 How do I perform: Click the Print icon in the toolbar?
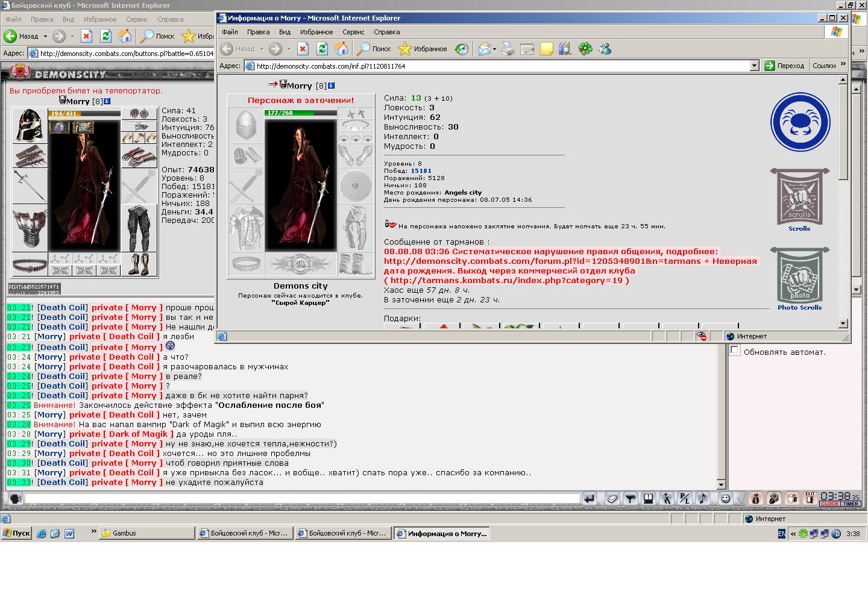pyautogui.click(x=508, y=49)
